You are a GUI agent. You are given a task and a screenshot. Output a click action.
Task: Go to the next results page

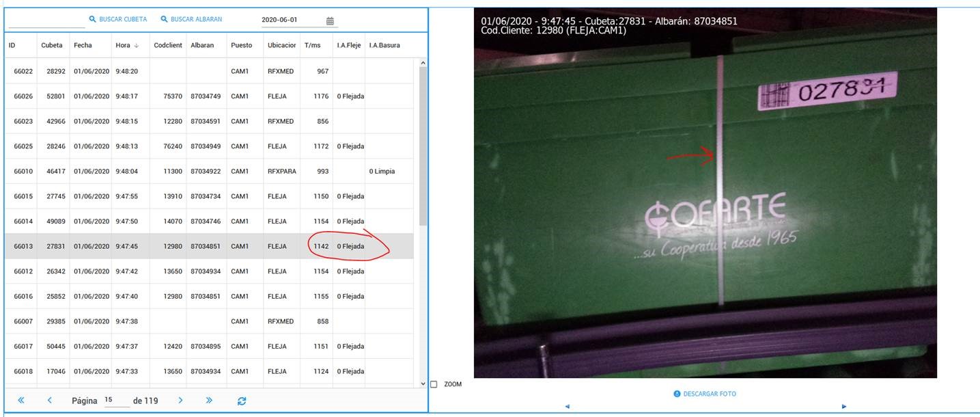tap(180, 401)
